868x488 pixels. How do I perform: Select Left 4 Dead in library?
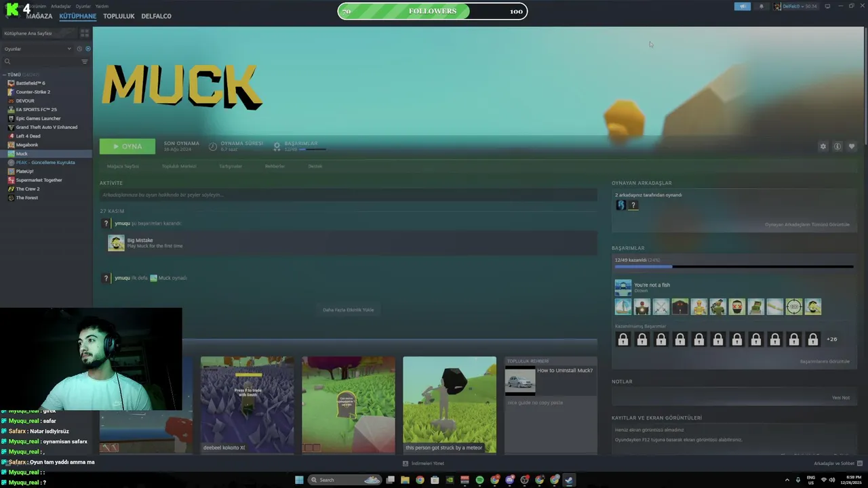pos(46,136)
